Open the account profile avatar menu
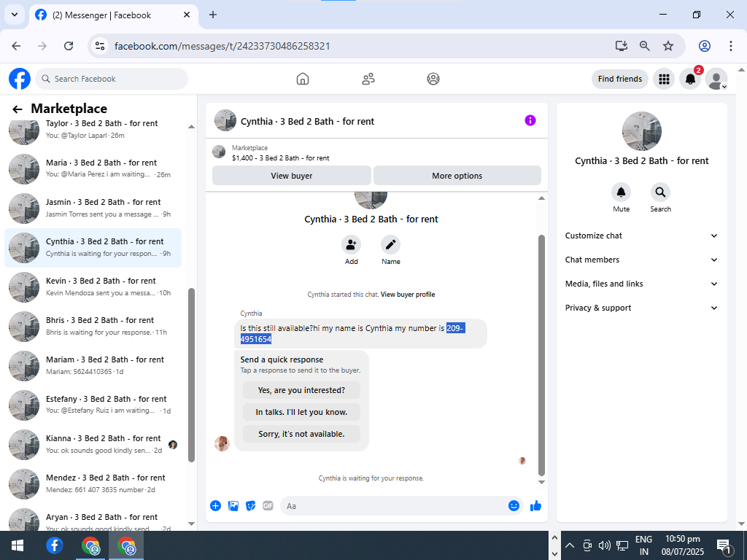The image size is (747, 560). tap(716, 79)
